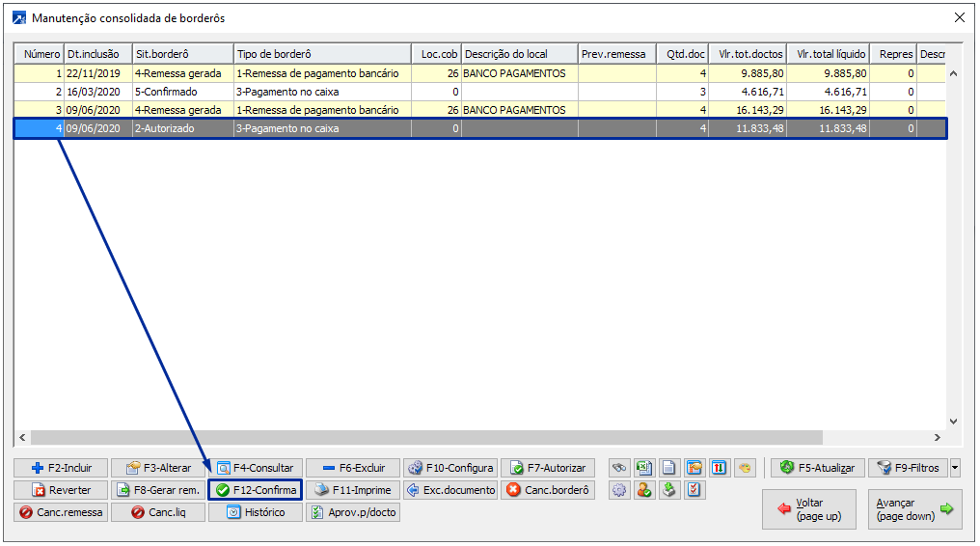Click the Vlr.total líquido column header
Viewport: 980px width, 546px height.
829,54
